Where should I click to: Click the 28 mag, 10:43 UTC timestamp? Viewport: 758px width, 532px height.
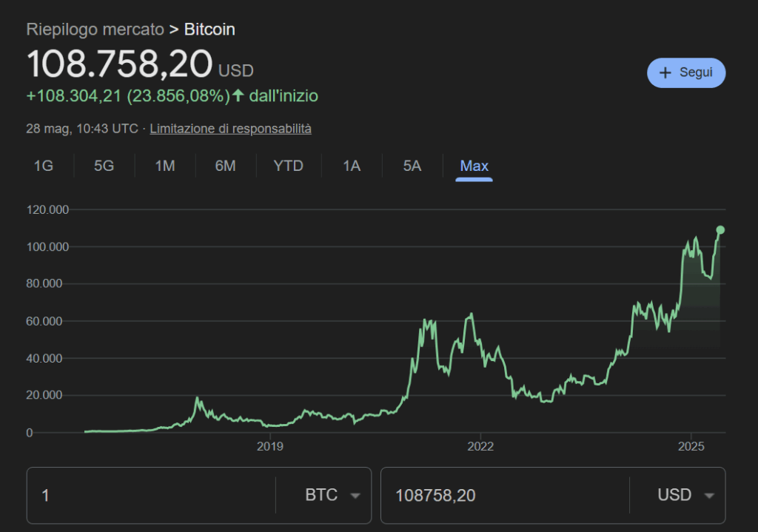(82, 129)
